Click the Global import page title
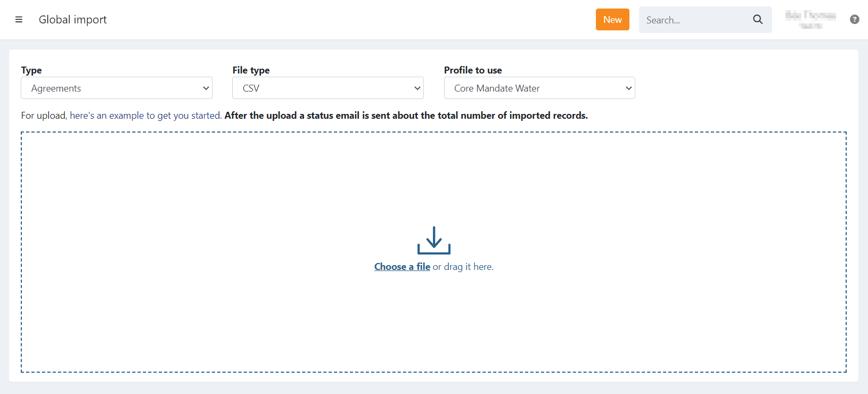The width and height of the screenshot is (868, 394). pos(73,20)
